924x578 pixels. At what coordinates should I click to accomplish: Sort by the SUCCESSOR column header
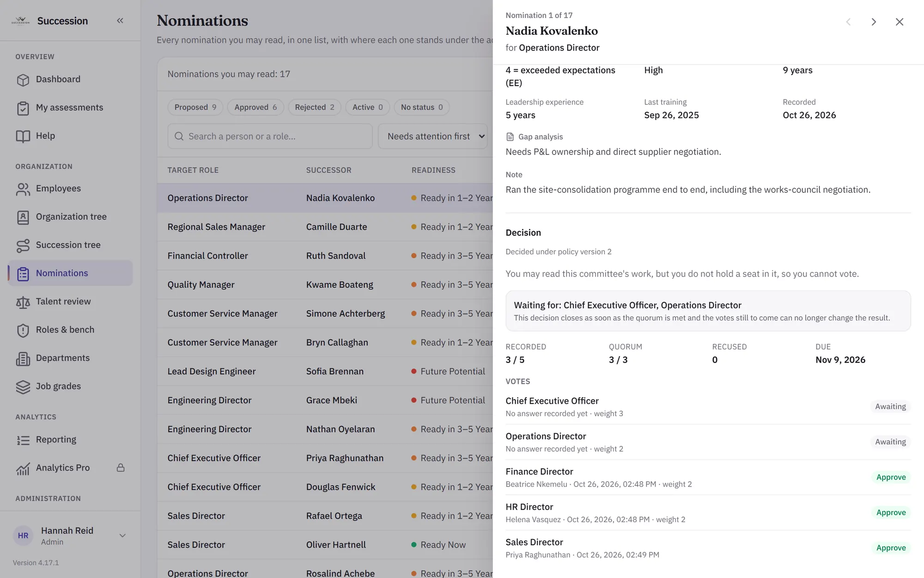point(328,170)
